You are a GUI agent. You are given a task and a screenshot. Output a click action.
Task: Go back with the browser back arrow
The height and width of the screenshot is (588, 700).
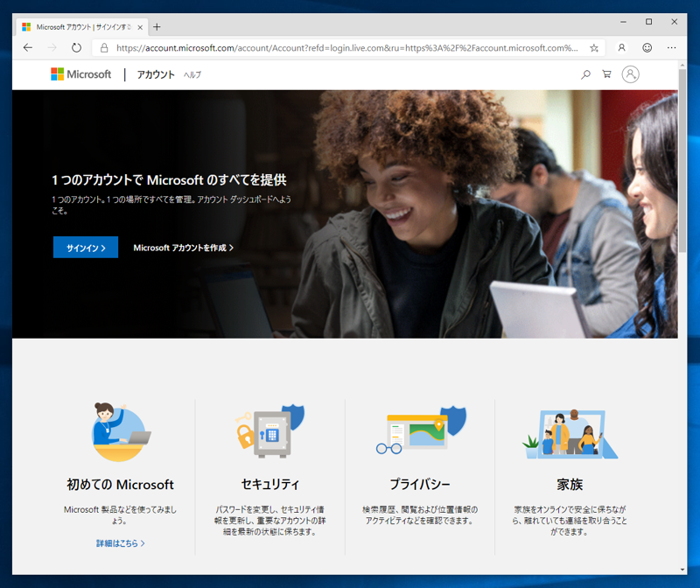coord(28,48)
